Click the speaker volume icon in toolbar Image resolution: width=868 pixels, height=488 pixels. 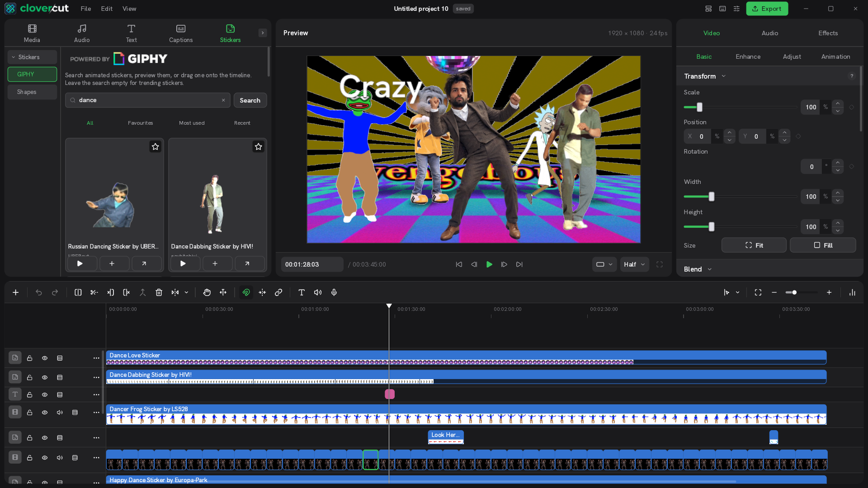[x=318, y=292]
